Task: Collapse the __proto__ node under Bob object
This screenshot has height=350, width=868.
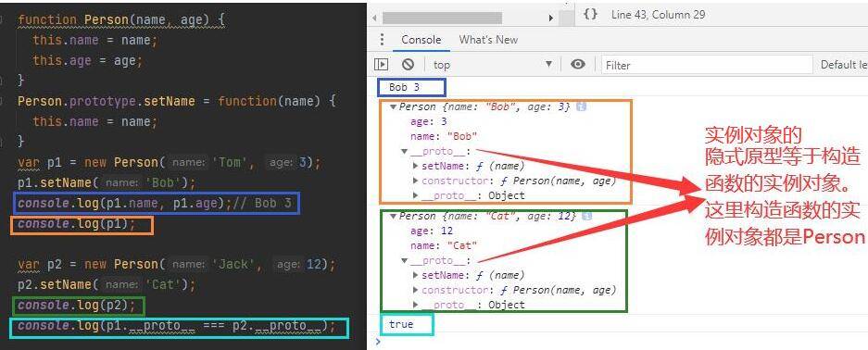Action: pyautogui.click(x=405, y=152)
